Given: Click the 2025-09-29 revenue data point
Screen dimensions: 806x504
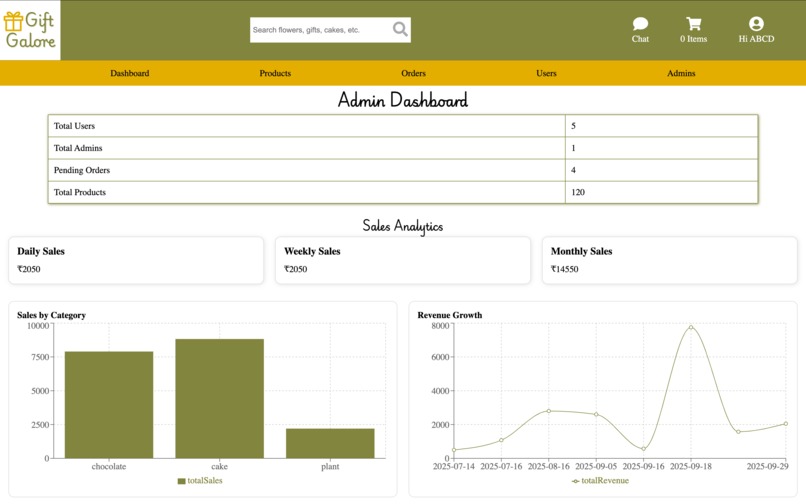Looking at the screenshot, I should click(x=786, y=424).
